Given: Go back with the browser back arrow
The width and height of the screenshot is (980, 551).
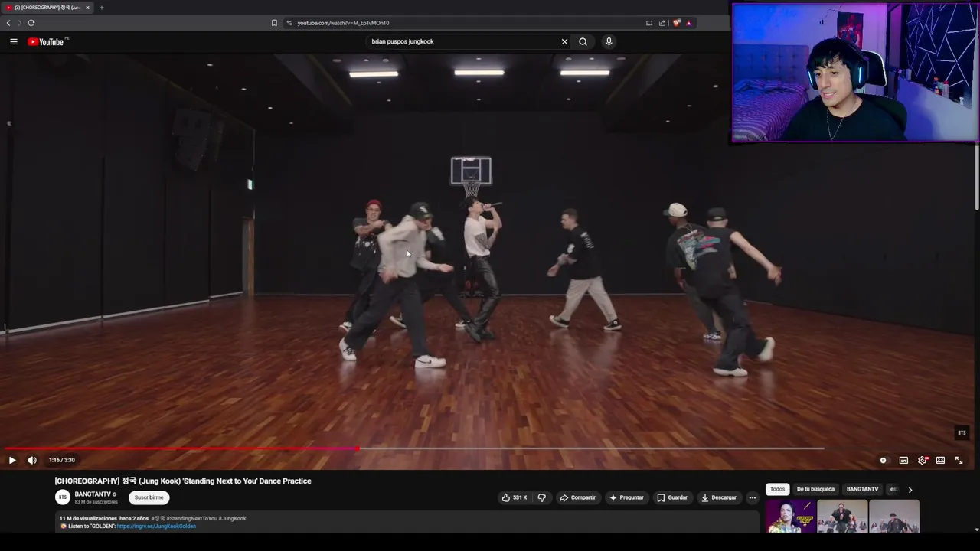Looking at the screenshot, I should point(8,23).
